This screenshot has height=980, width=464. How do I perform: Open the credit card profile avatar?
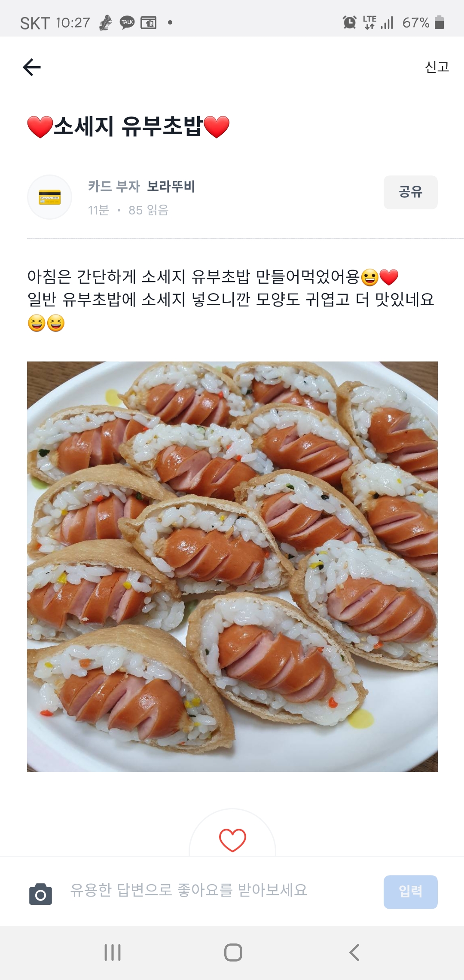pos(49,197)
